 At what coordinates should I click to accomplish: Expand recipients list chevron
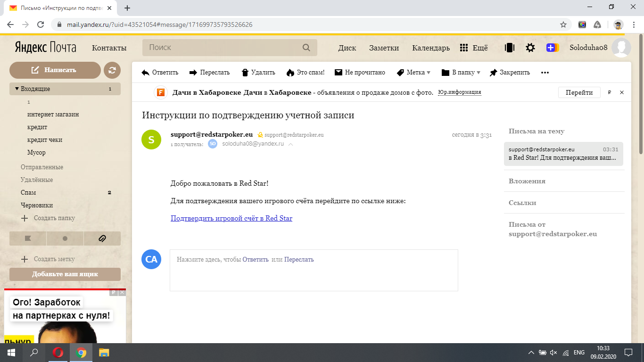290,144
